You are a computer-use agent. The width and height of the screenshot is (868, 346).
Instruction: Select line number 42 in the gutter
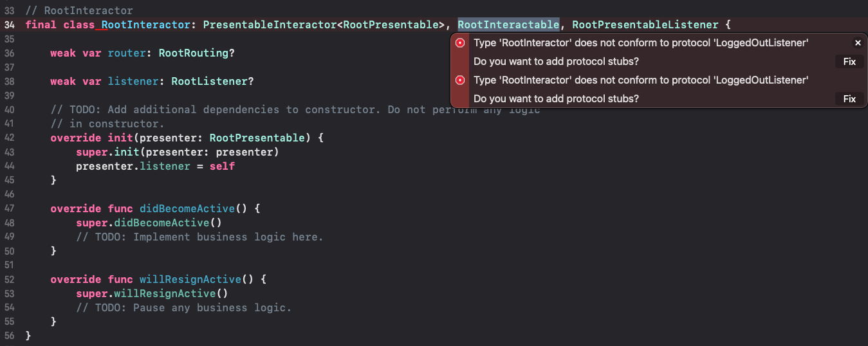coord(9,138)
